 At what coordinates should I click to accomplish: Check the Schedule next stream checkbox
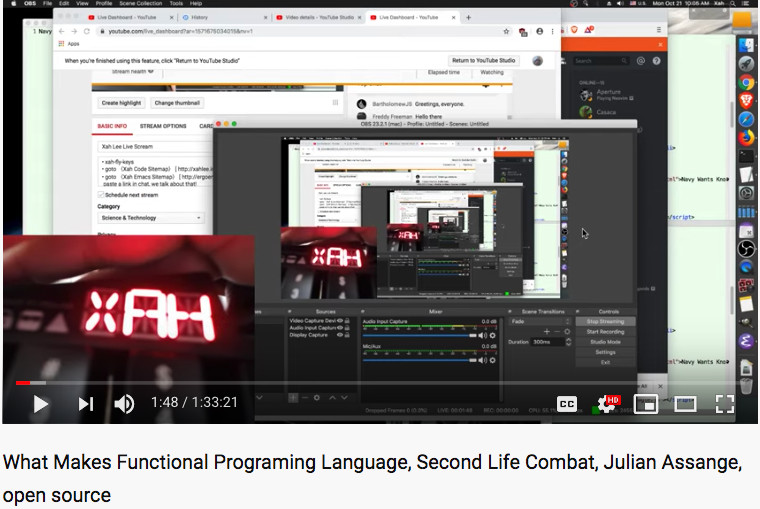click(x=101, y=195)
